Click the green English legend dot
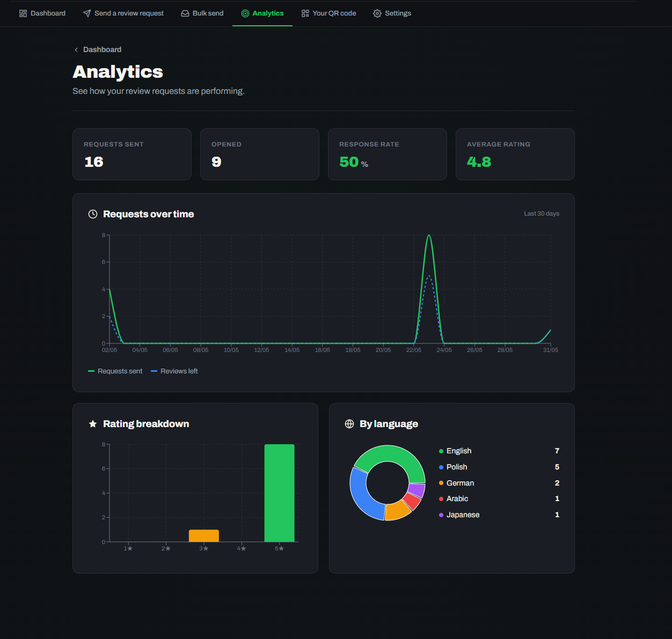The height and width of the screenshot is (639, 672). point(441,451)
